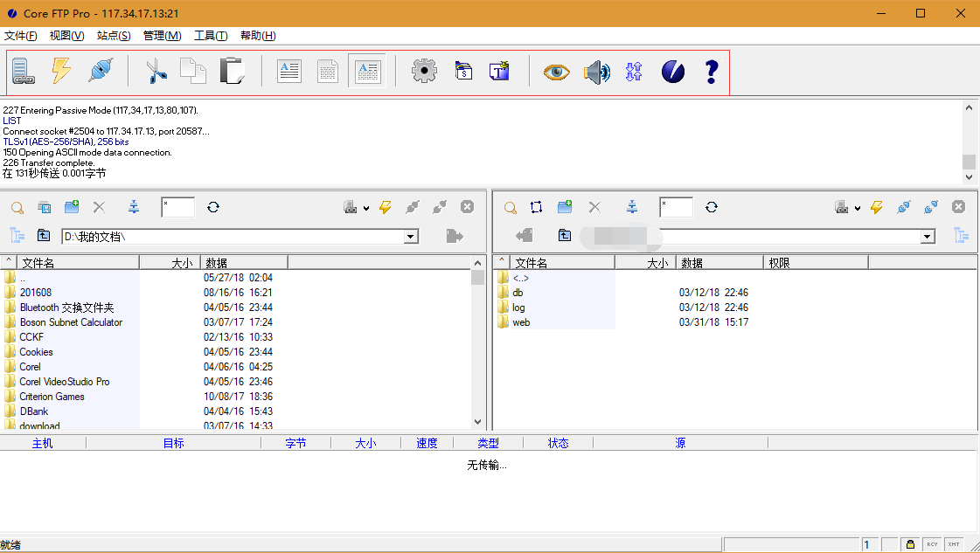The width and height of the screenshot is (980, 553).
Task: Click the upload arrow icon right of local path
Action: [x=455, y=236]
